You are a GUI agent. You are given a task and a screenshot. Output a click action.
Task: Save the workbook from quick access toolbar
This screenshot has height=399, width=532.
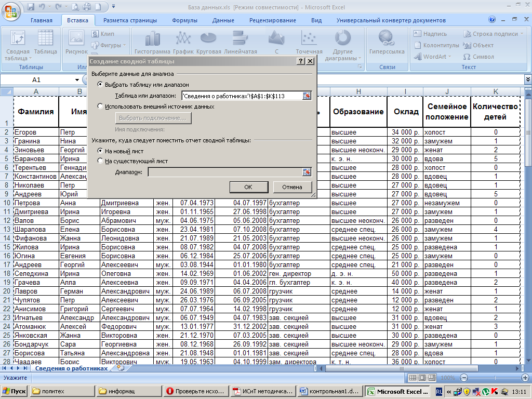click(x=31, y=6)
